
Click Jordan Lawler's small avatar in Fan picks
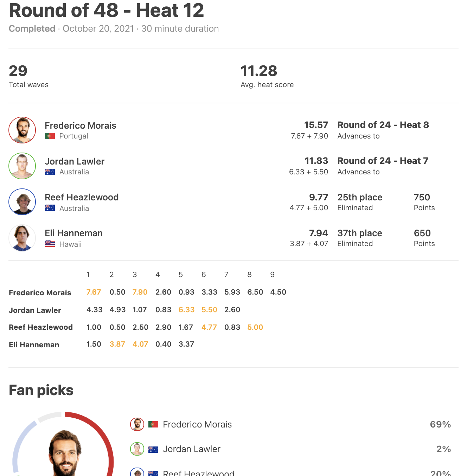[137, 449]
